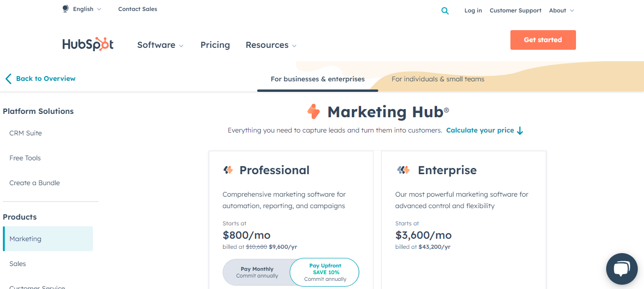This screenshot has height=289, width=644.
Task: Click the Enterprise plan icon
Action: point(404,170)
